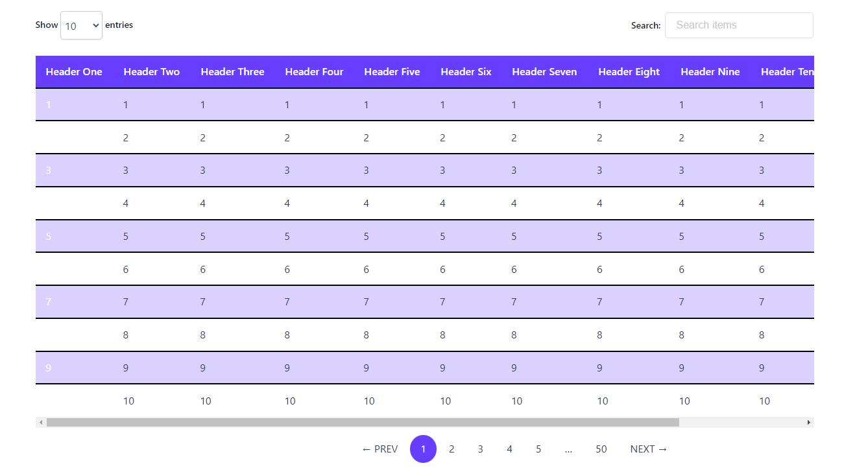
Task: Sort by Header Nine column
Action: click(710, 72)
